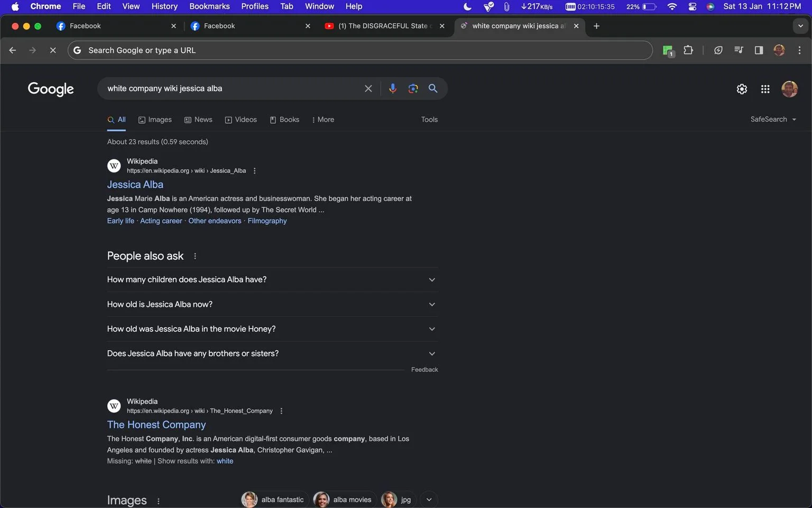Focus the Chrome address bar
The image size is (812, 508).
coord(359,50)
